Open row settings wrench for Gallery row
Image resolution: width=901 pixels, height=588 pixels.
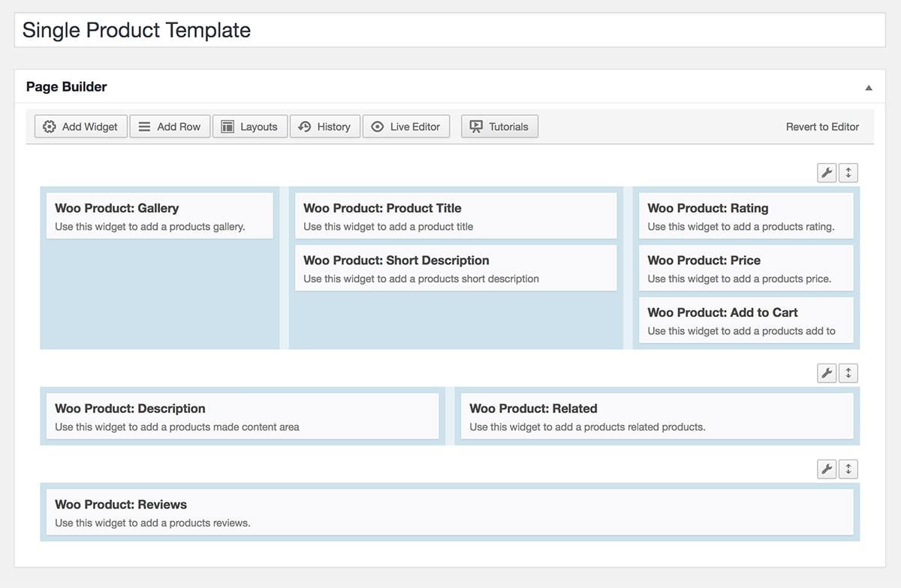tap(827, 173)
